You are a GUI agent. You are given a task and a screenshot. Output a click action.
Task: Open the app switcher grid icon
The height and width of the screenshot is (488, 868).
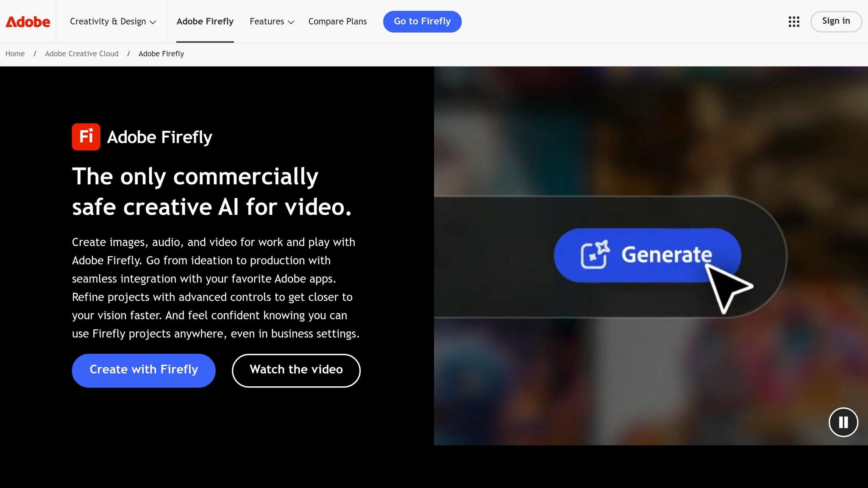[x=794, y=22]
